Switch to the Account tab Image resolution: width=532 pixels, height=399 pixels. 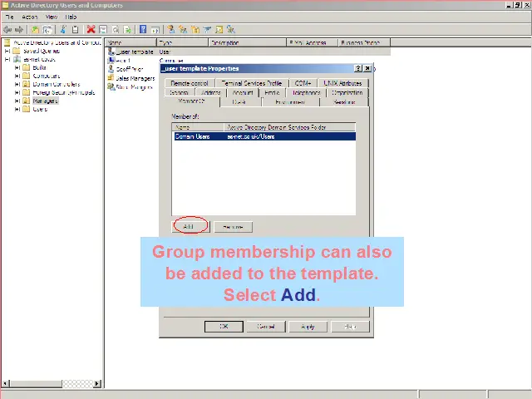pyautogui.click(x=241, y=93)
